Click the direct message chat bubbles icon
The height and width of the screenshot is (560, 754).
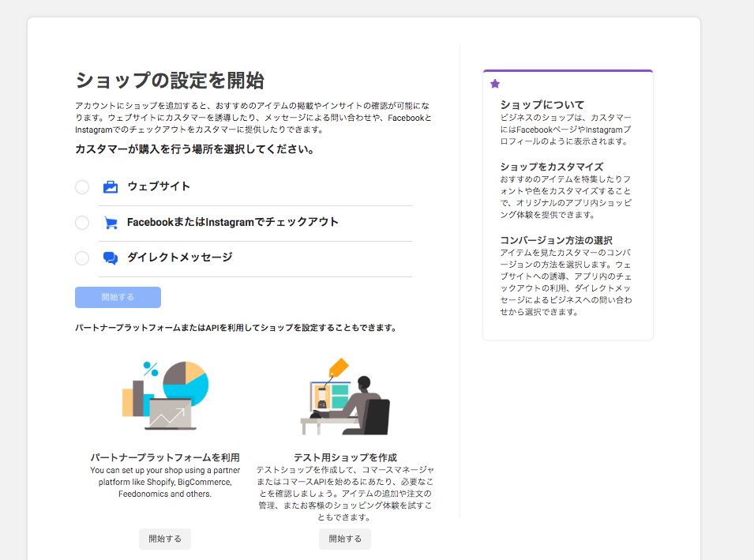pos(111,258)
